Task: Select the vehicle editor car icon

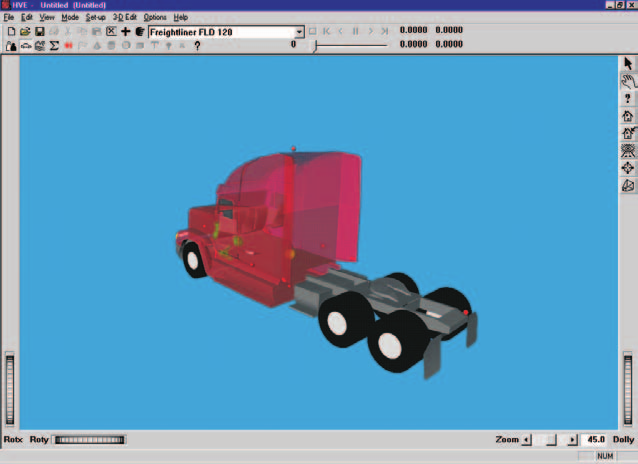Action: 26,46
